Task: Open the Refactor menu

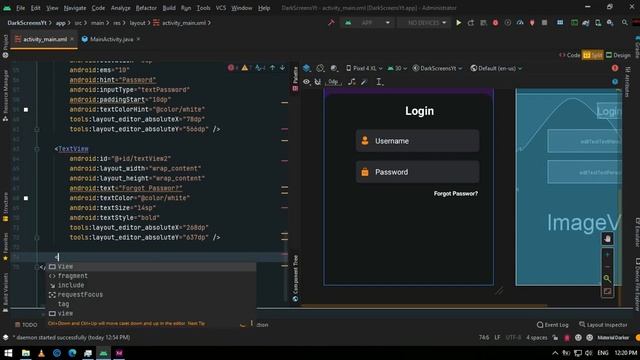Action: tap(146, 8)
